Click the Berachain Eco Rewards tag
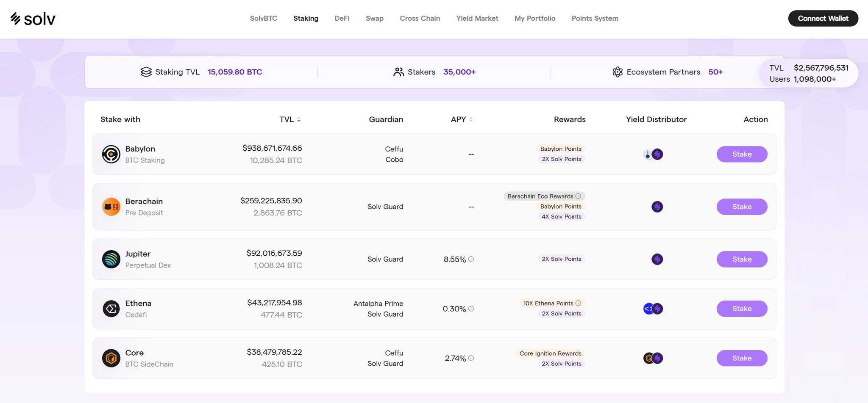The image size is (868, 403). click(544, 196)
